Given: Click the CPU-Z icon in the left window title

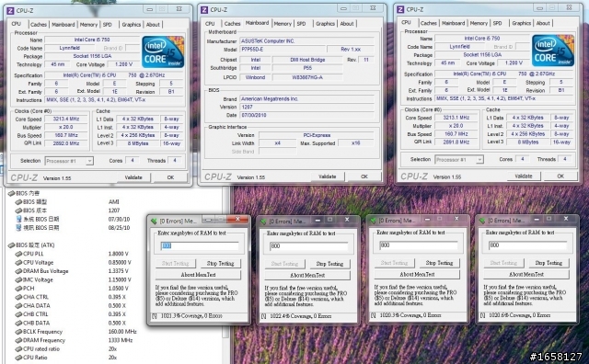Looking at the screenshot, I should pos(10,11).
